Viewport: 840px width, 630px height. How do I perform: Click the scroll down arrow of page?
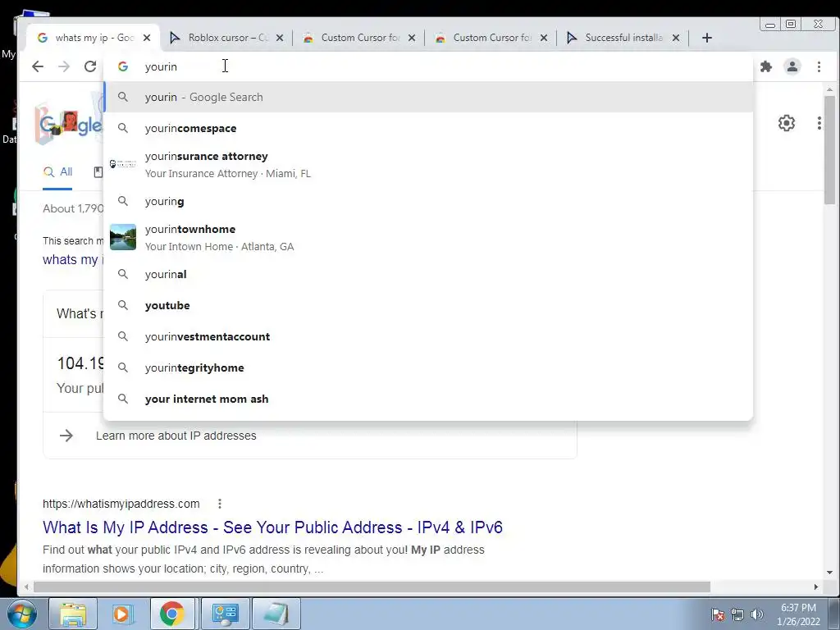829,572
